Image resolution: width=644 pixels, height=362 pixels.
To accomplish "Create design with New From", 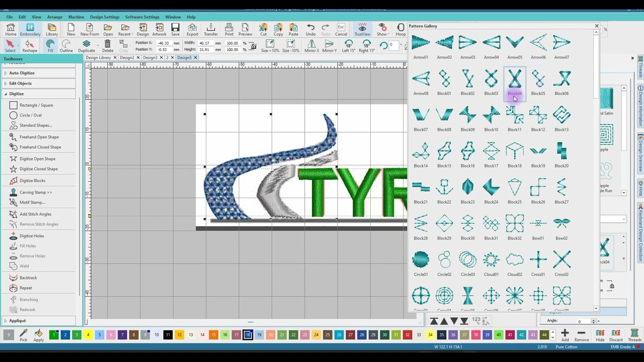I will click(x=90, y=30).
